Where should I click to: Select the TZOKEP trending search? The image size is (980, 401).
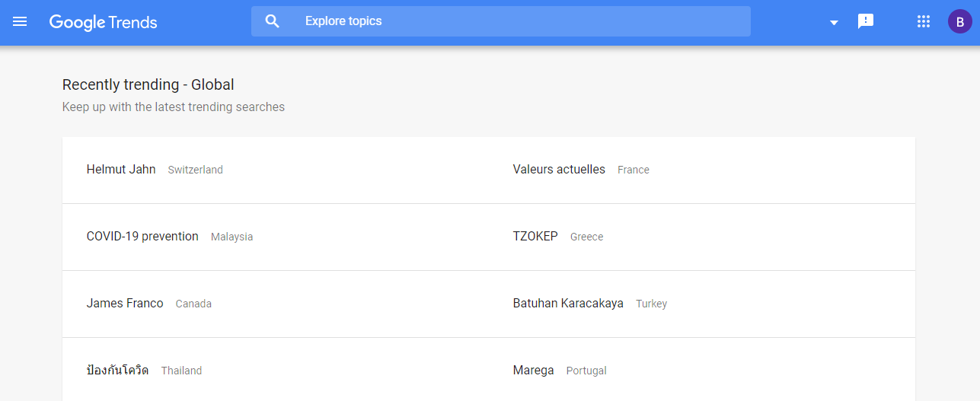coord(535,237)
